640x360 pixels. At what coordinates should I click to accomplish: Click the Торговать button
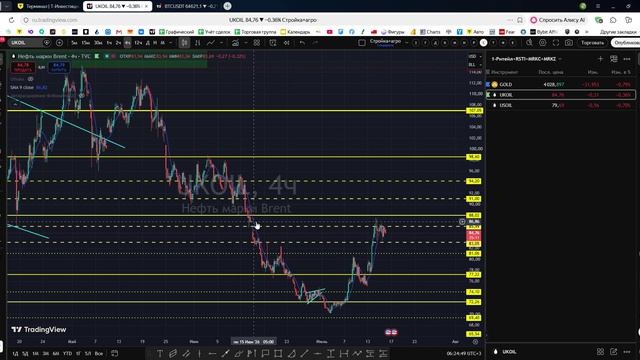pos(592,43)
